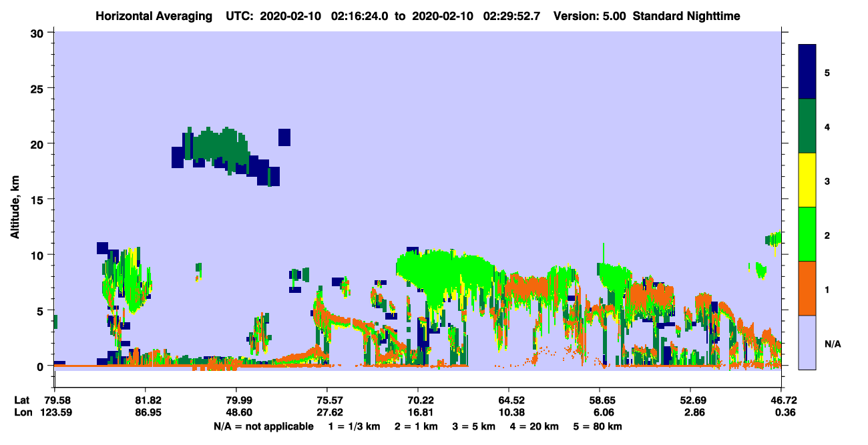868x445 pixels.
Task: Click the y-axis tick label 30
Action: pos(38,33)
